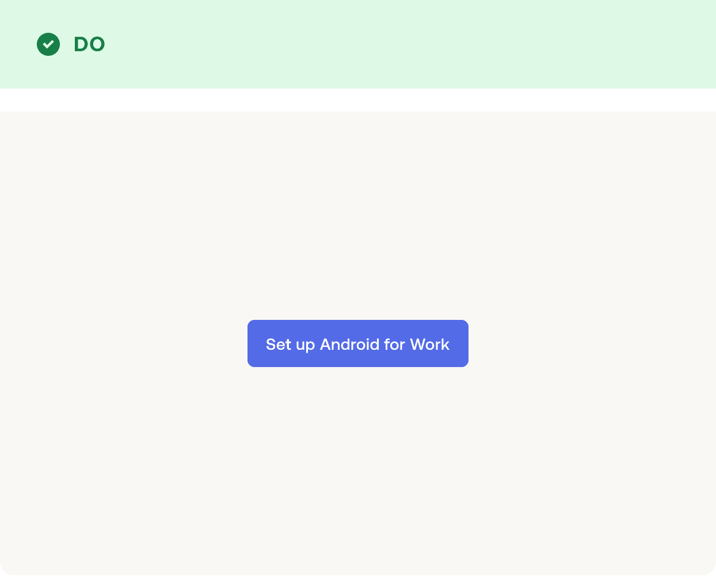Tap the white check inside green circle
Screen dimensions: 716x588
(x=48, y=44)
